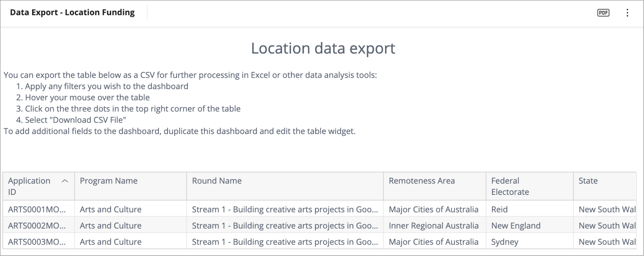This screenshot has width=644, height=256.
Task: Click the PDF export icon
Action: pos(603,13)
